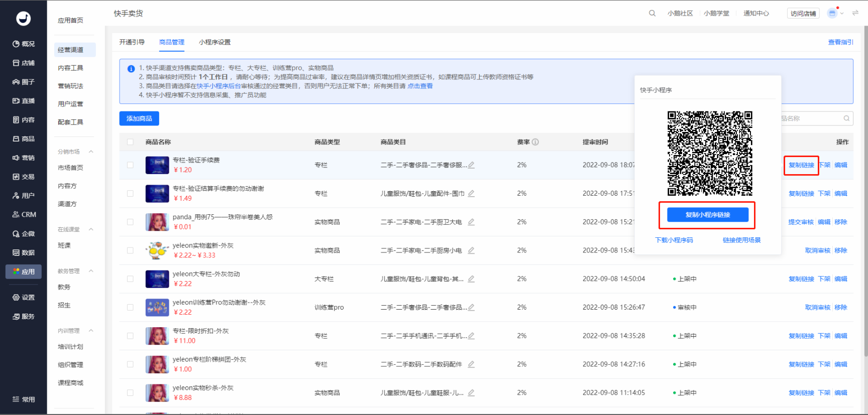Open 设置 from the left sidebar
The image size is (868, 415).
tap(24, 298)
